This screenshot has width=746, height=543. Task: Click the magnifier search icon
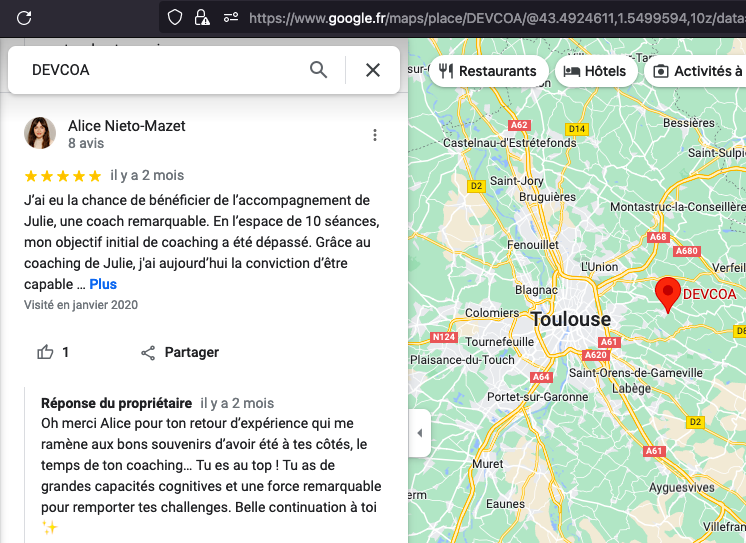(x=318, y=70)
